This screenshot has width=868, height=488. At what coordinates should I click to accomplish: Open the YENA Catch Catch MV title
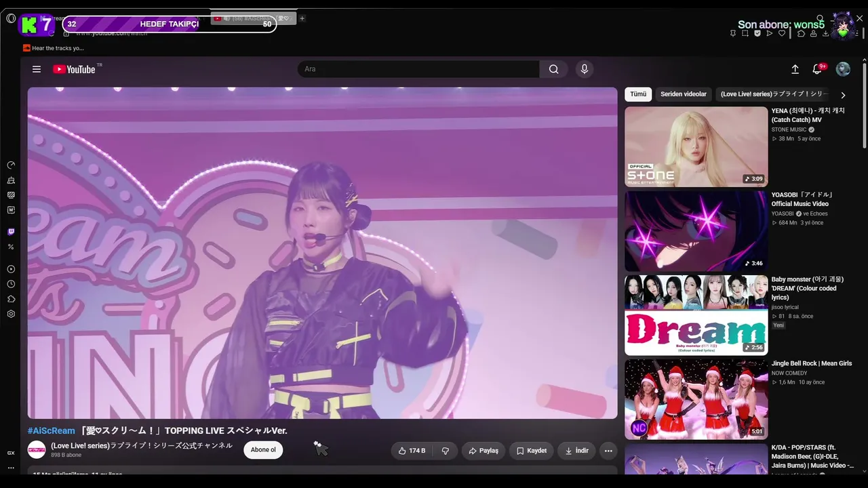(x=808, y=115)
